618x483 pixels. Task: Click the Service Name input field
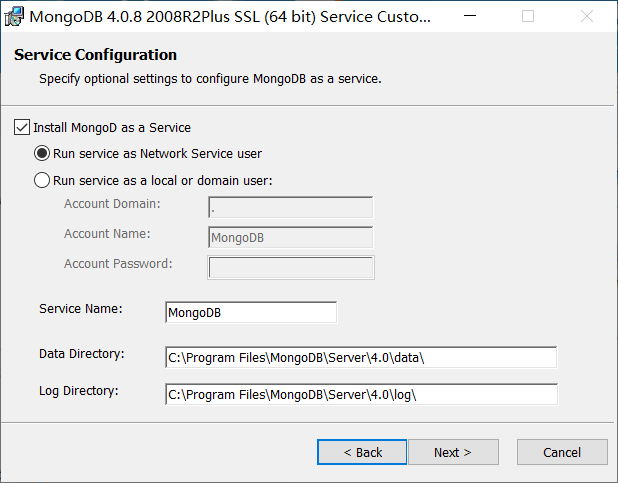tap(251, 312)
